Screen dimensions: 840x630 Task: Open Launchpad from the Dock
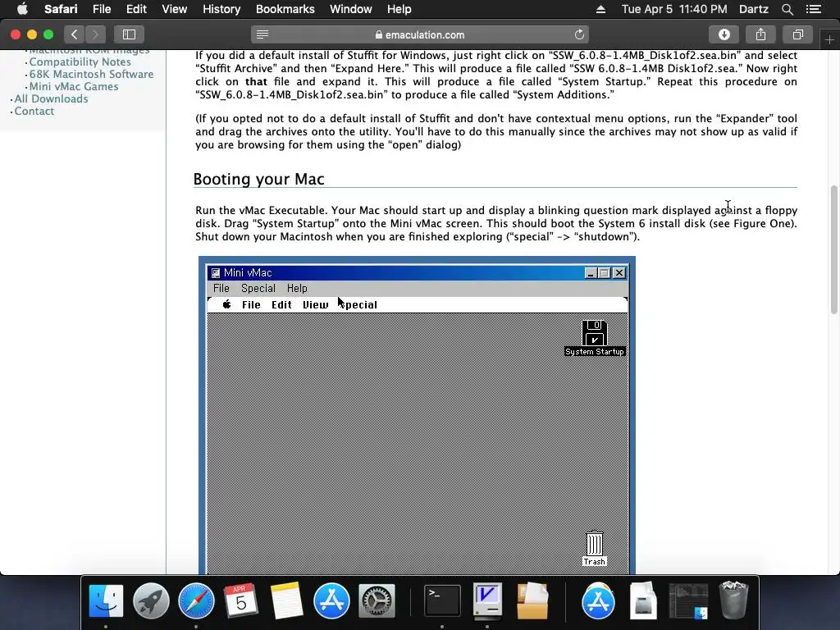pos(151,600)
